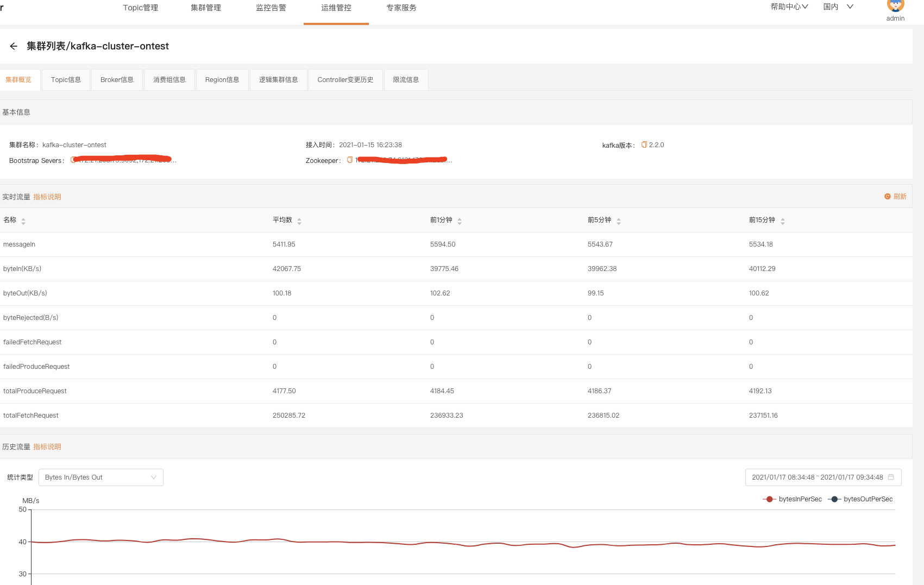
Task: Switch to the Controller变更历史 tab
Action: point(345,80)
